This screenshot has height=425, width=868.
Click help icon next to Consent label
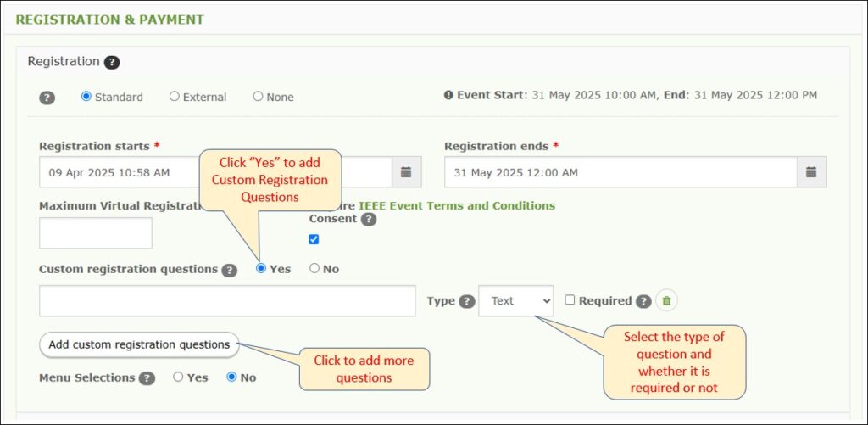[x=369, y=220]
